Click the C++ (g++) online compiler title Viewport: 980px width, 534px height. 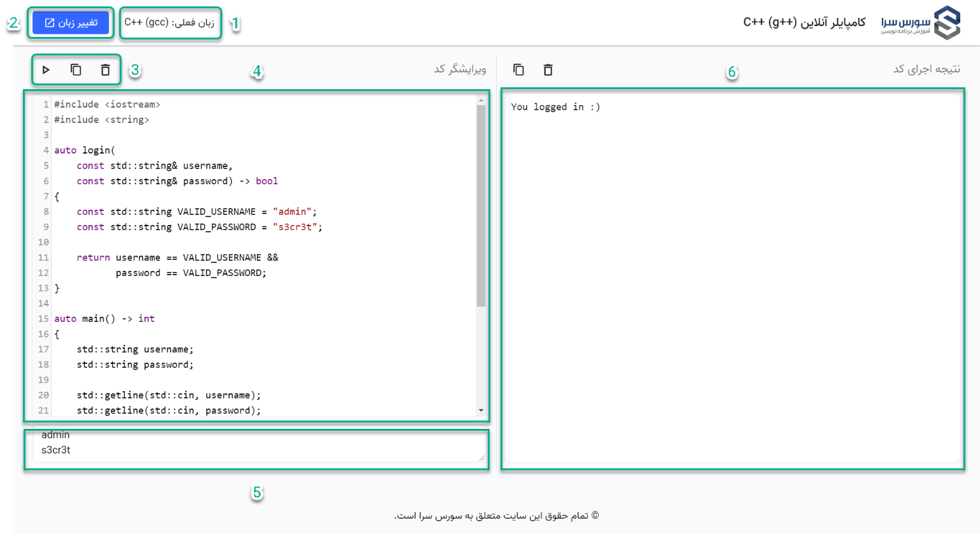tap(804, 22)
